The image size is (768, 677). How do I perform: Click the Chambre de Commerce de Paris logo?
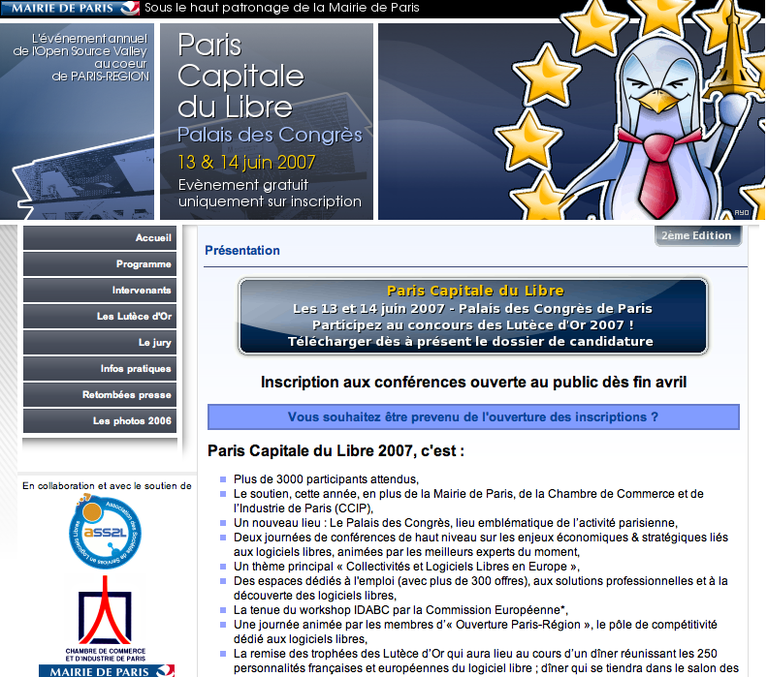click(105, 619)
